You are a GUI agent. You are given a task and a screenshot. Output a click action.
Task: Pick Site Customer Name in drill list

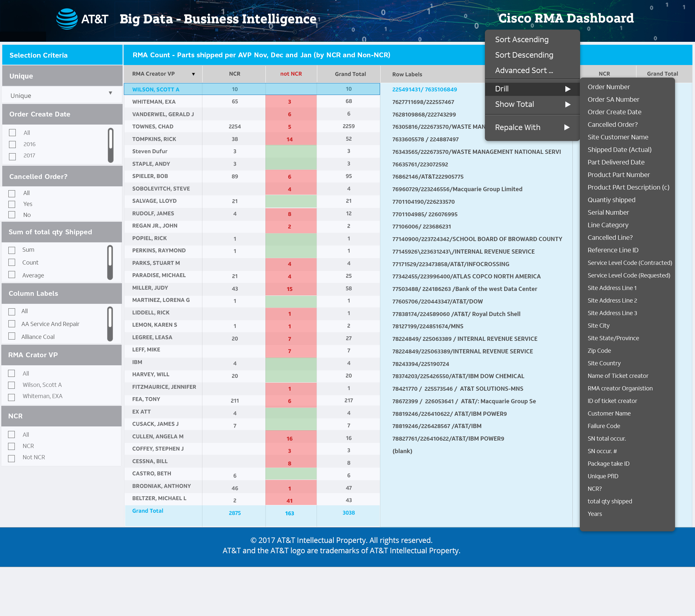point(617,137)
